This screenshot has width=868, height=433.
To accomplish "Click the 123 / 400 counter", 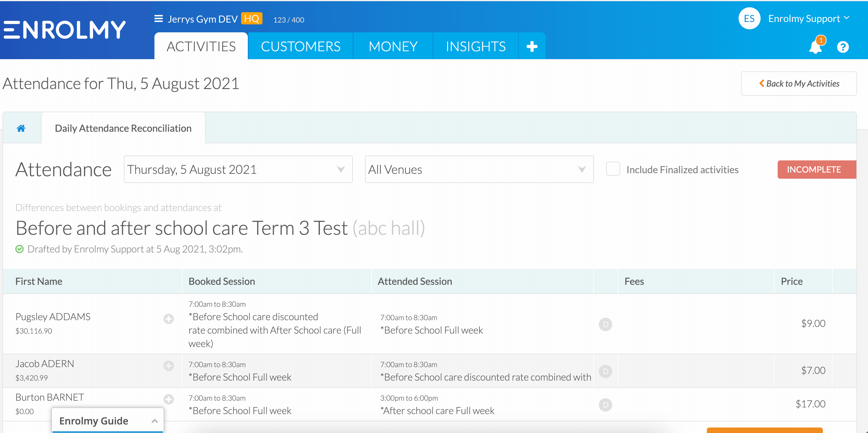I will [289, 20].
